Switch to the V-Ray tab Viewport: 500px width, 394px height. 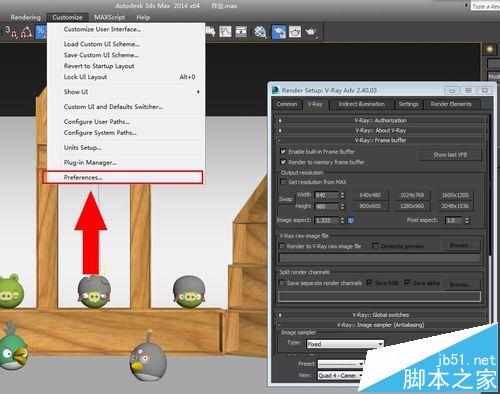315,104
